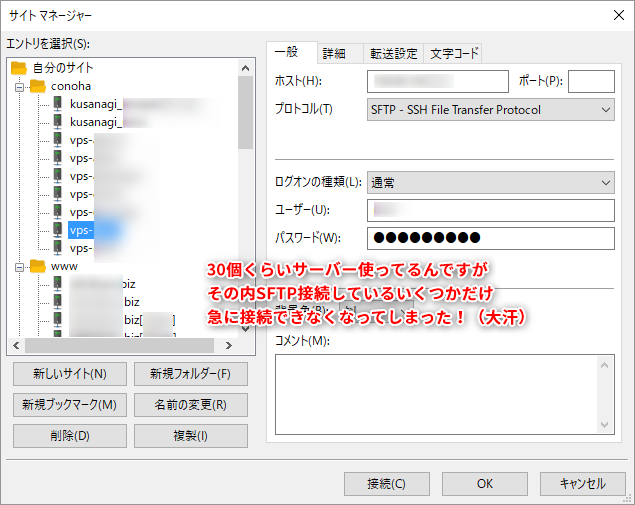Collapse the conoha folder tree node
The height and width of the screenshot is (505, 635).
[x=19, y=87]
